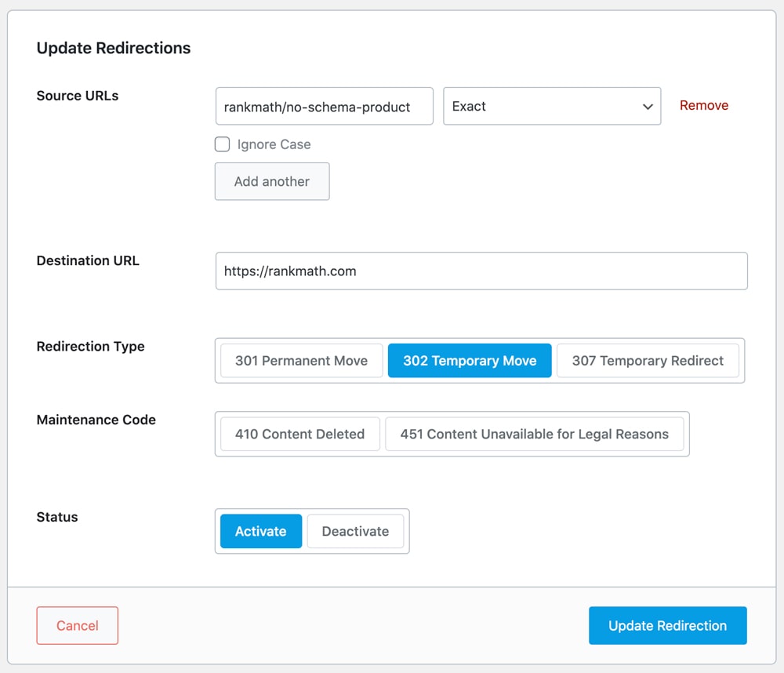Deactivate the redirection status
784x673 pixels.
coord(356,531)
